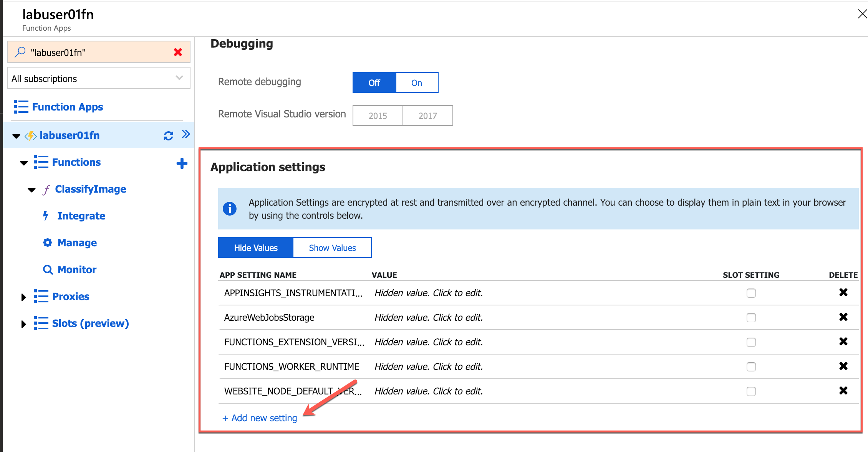Select Visual Studio version 2017
The width and height of the screenshot is (868, 452).
tap(428, 115)
